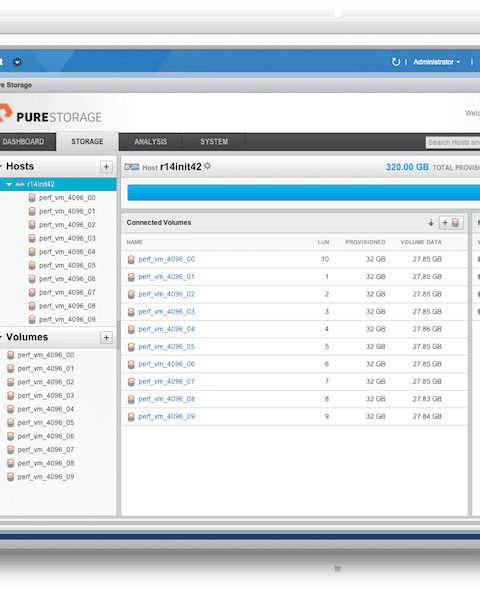Image resolution: width=480 pixels, height=593 pixels.
Task: Click the host icon beside Host r14init42 title
Action: pyautogui.click(x=132, y=167)
